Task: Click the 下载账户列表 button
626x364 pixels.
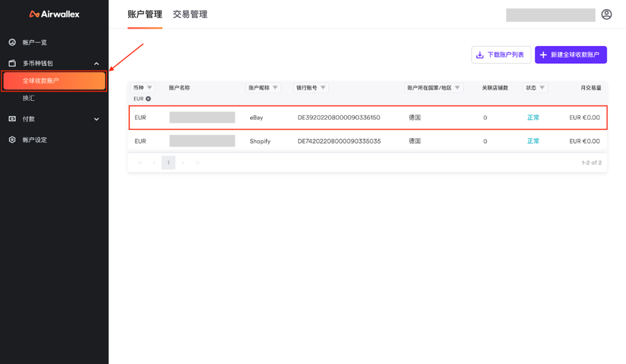Action: (x=501, y=55)
